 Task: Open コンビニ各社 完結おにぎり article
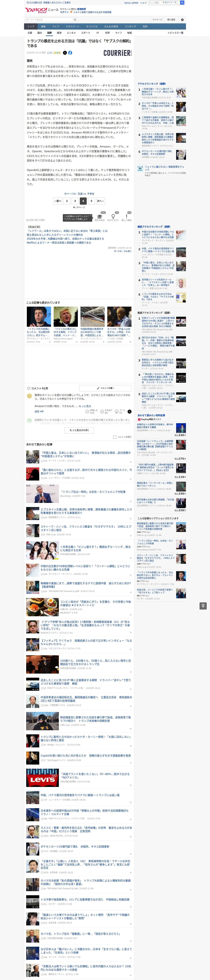pyautogui.click(x=95, y=603)
